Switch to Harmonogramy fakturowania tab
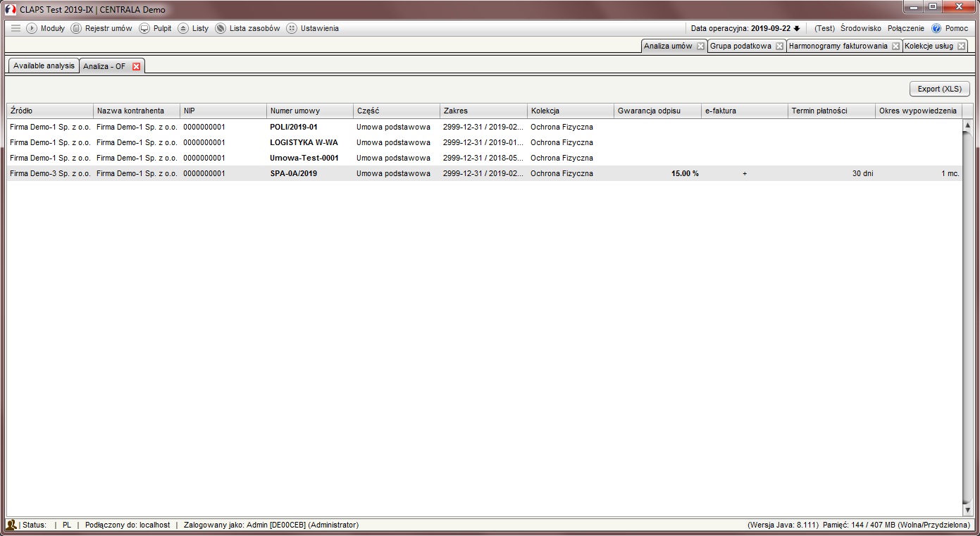Screen dimensions: 980x536 [x=838, y=46]
